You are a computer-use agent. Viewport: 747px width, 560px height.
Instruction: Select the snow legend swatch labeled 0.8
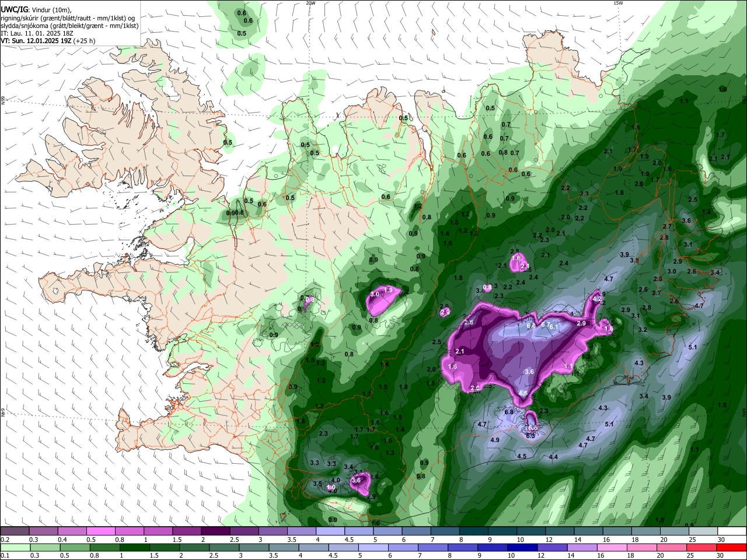coord(129,531)
